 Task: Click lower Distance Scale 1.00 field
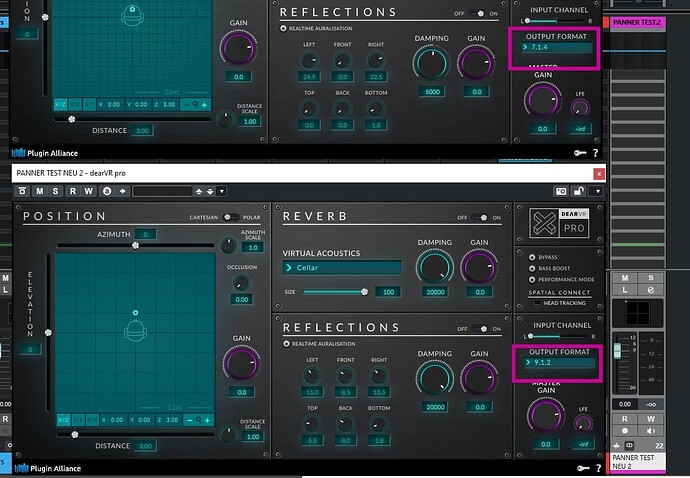point(253,437)
